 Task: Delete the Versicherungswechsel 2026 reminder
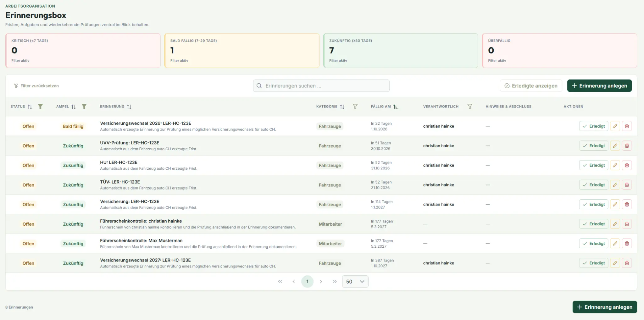[x=627, y=126]
